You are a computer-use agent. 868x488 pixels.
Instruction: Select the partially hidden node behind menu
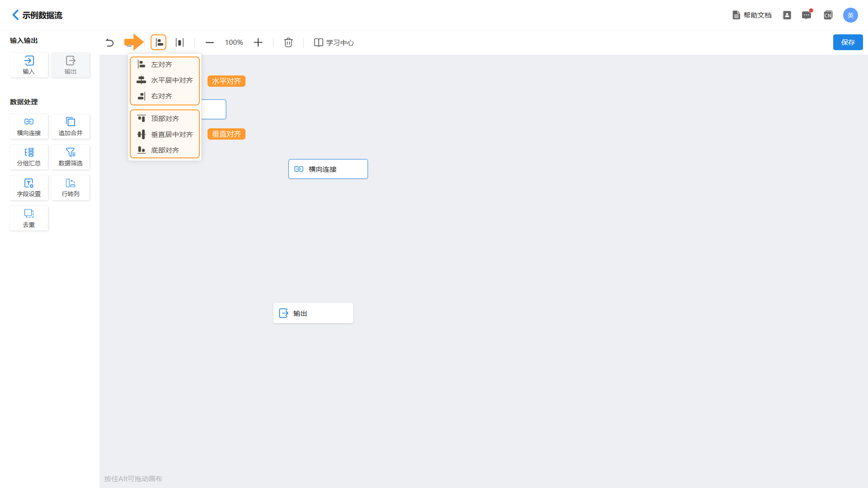point(214,109)
